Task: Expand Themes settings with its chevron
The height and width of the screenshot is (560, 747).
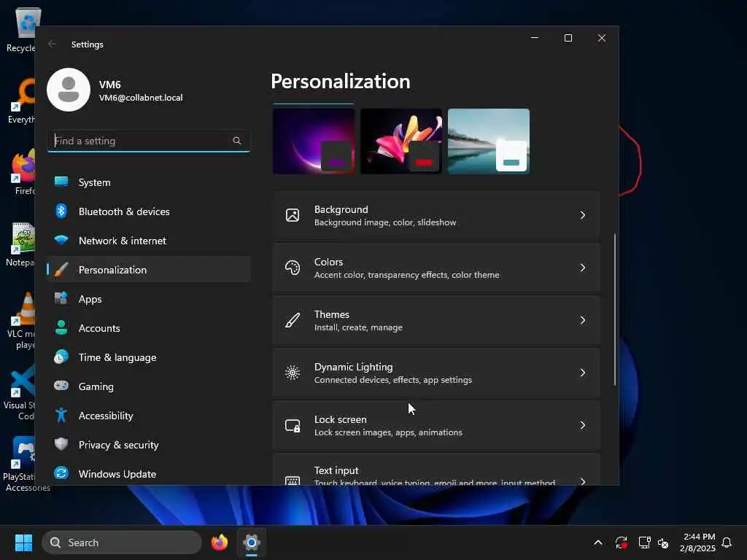Action: click(583, 320)
